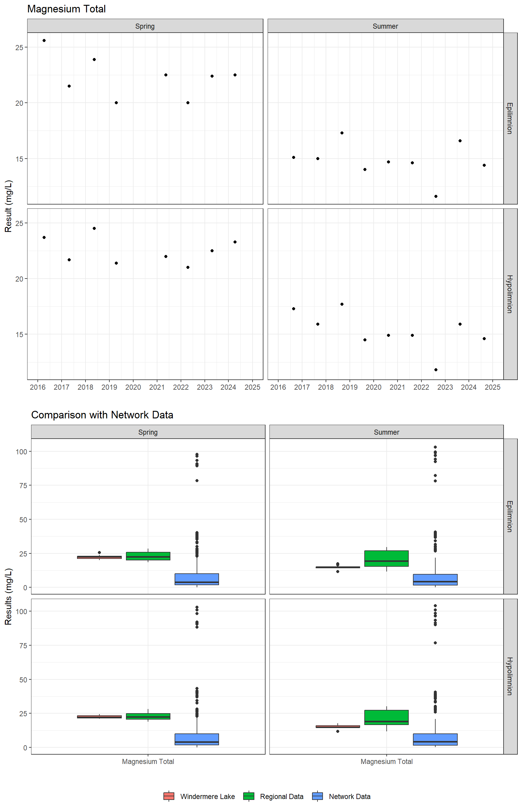Click the 'Comparison with Network Data' title
Image resolution: width=522 pixels, height=812 pixels.
coord(102,415)
